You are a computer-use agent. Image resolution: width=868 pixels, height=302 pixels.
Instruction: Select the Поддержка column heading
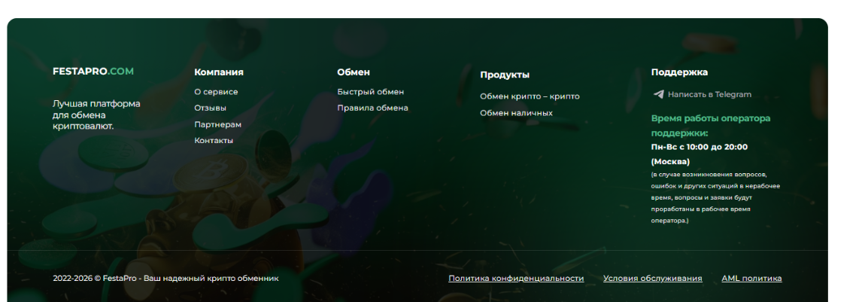pos(679,72)
